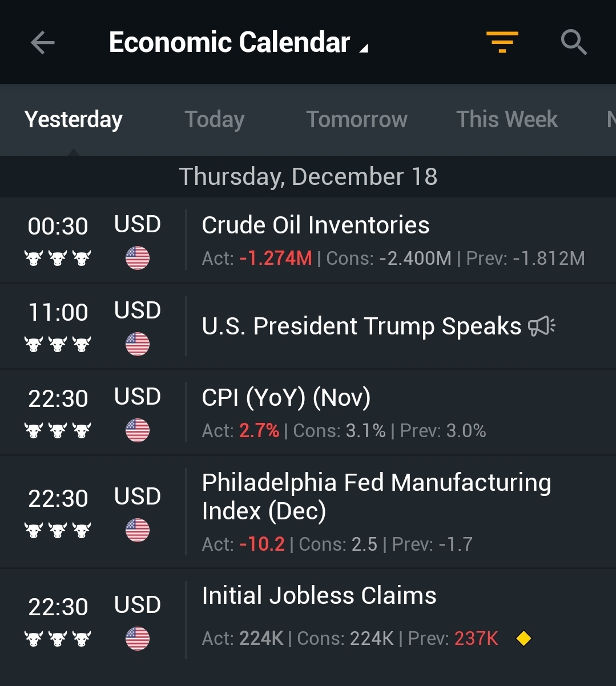Open U.S. President Trump Speaks event
616x686 pixels.
click(308, 326)
